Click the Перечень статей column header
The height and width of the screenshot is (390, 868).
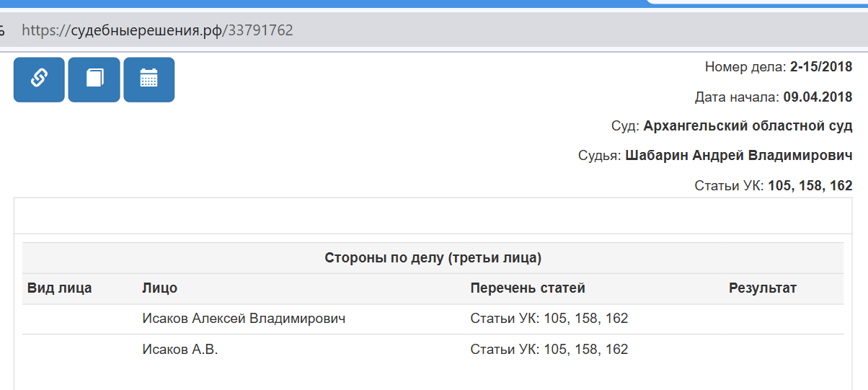coord(528,288)
